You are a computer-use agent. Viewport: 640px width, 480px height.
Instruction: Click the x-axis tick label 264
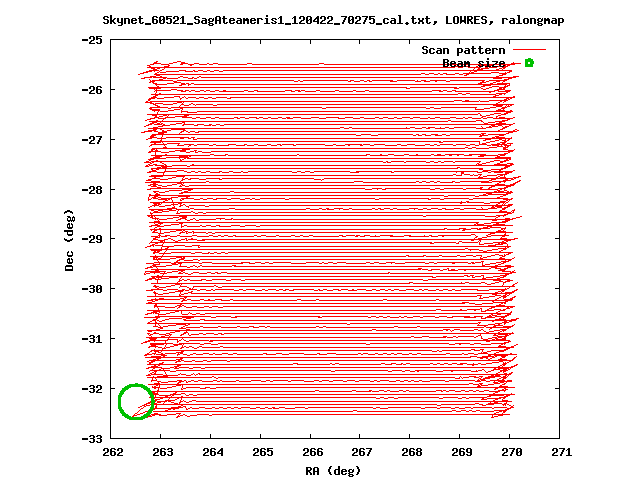coord(213,452)
